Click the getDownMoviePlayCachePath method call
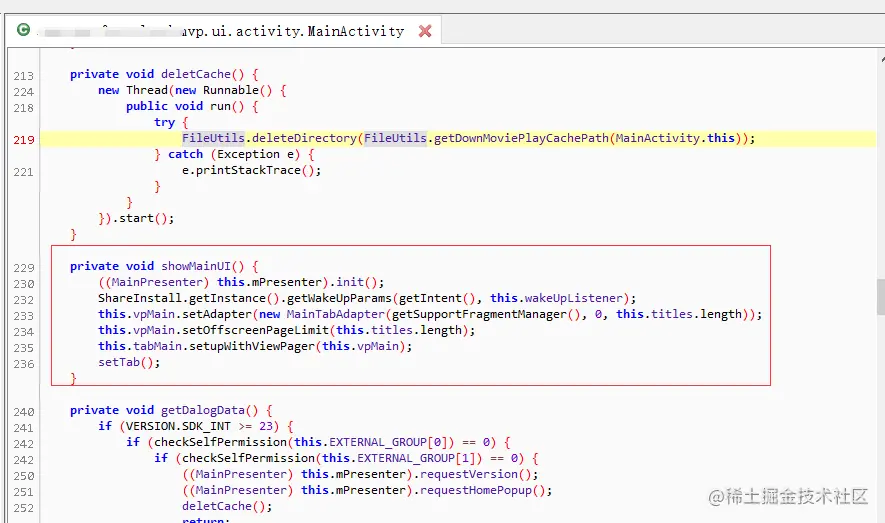Screen dimensions: 885x523 (522, 138)
